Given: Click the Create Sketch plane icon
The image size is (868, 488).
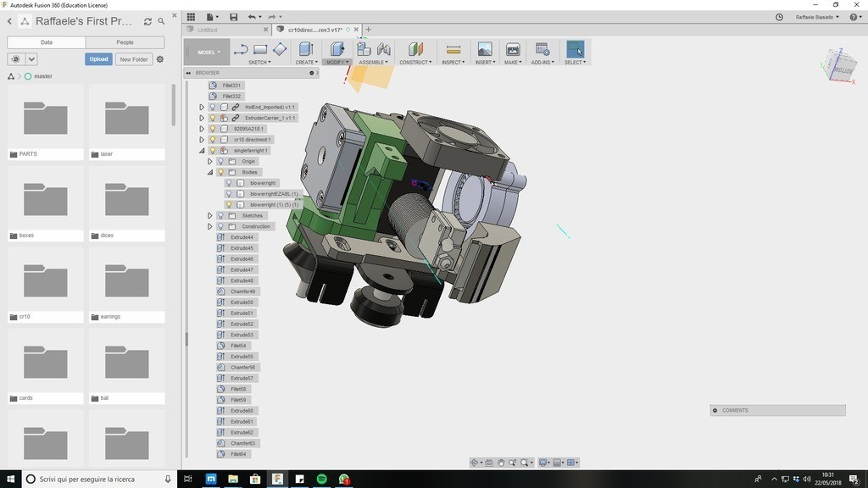Looking at the screenshot, I should pyautogui.click(x=280, y=49).
